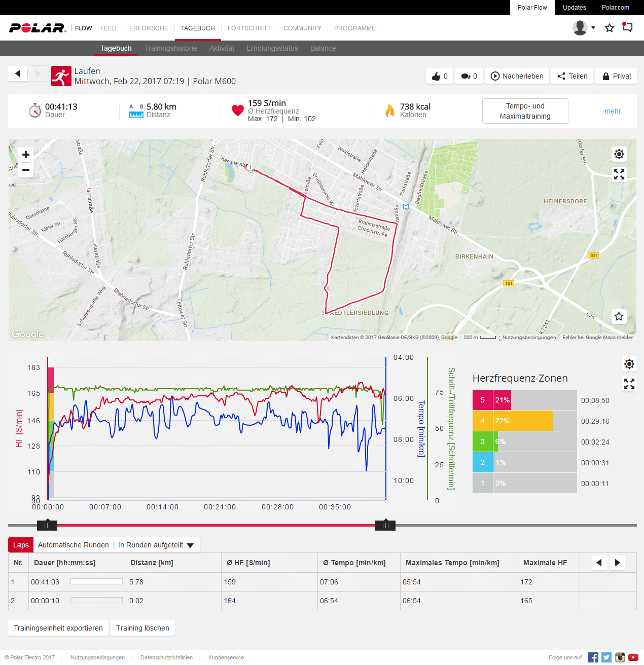Open the Erforsche menu item
The height and width of the screenshot is (665, 644).
(x=149, y=28)
